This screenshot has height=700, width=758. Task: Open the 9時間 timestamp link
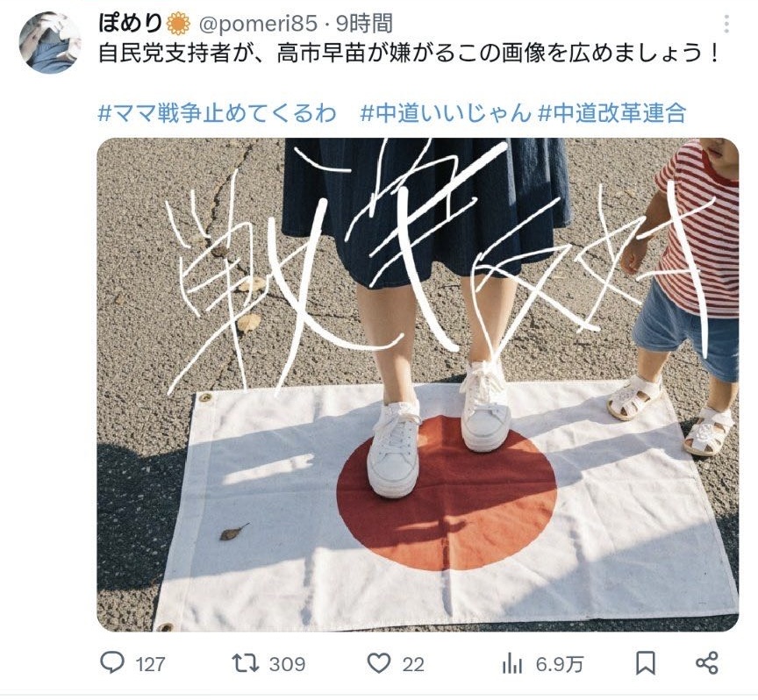tap(364, 23)
